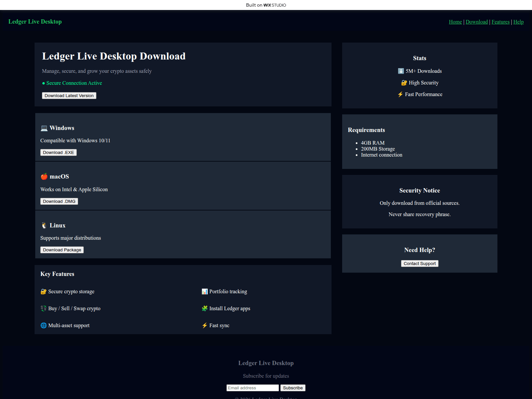This screenshot has height=399, width=532.
Task: Click the Download .EXE button
Action: coord(59,153)
